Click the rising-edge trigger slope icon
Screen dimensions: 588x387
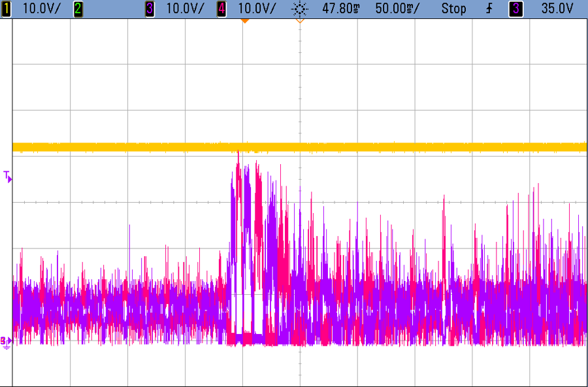click(489, 8)
